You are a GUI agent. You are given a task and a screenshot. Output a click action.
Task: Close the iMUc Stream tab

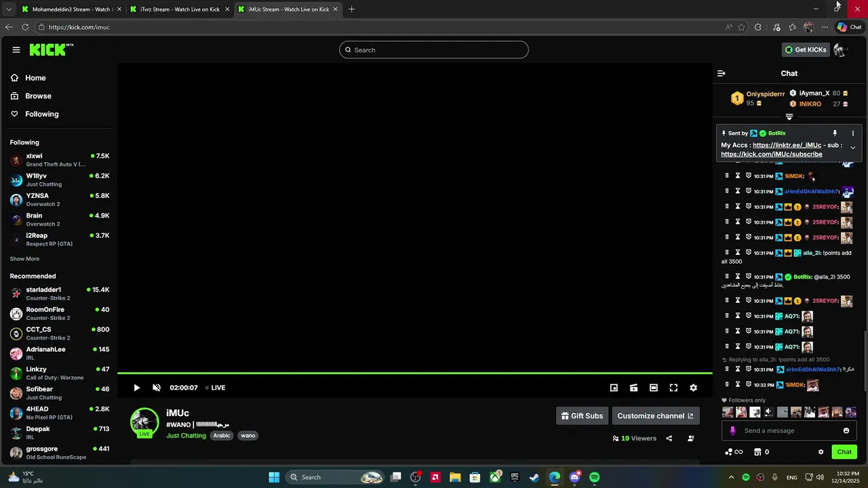336,9
